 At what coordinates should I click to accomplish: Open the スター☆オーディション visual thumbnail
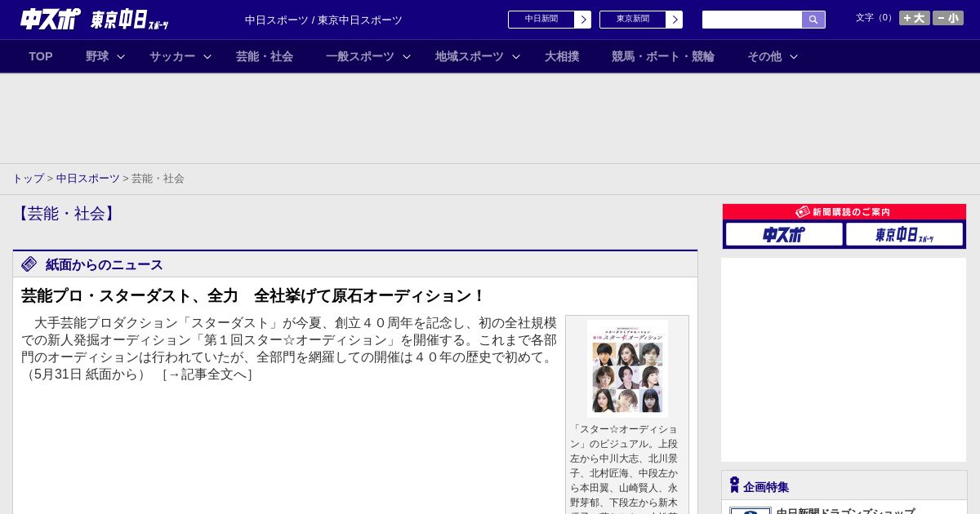(x=627, y=368)
